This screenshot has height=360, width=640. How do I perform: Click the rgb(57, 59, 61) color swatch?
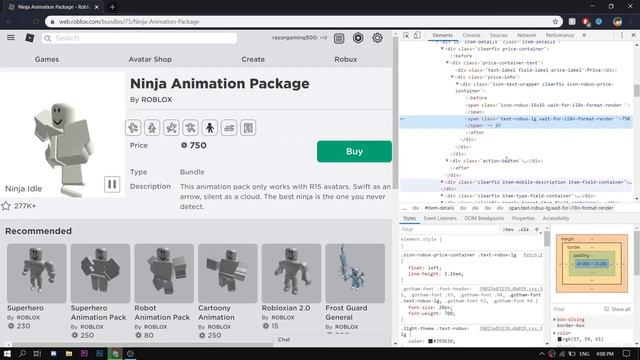(x=560, y=339)
